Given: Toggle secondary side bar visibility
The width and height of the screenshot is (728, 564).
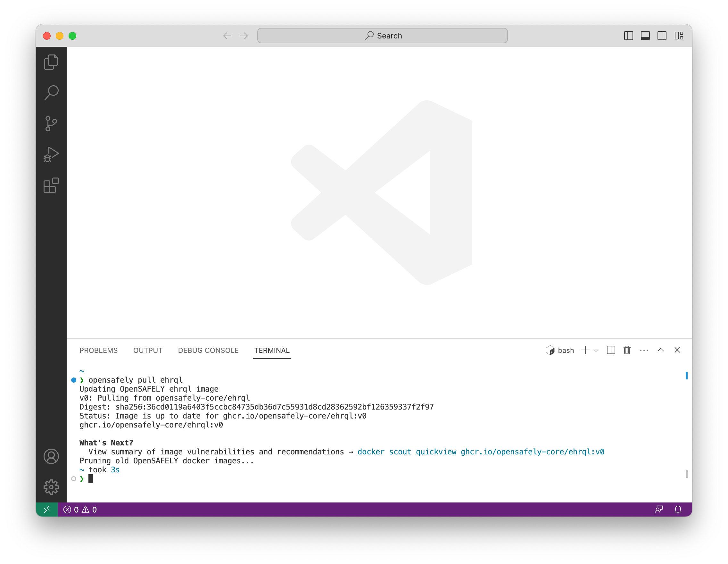Looking at the screenshot, I should click(662, 36).
